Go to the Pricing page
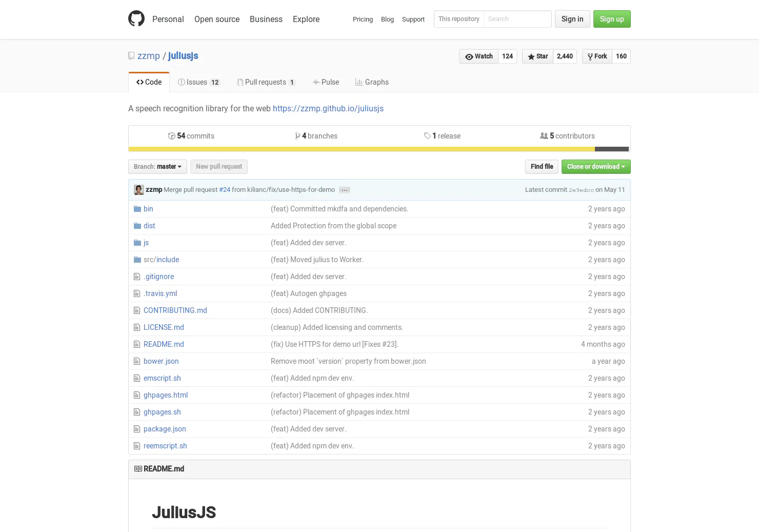759x532 pixels. click(363, 19)
